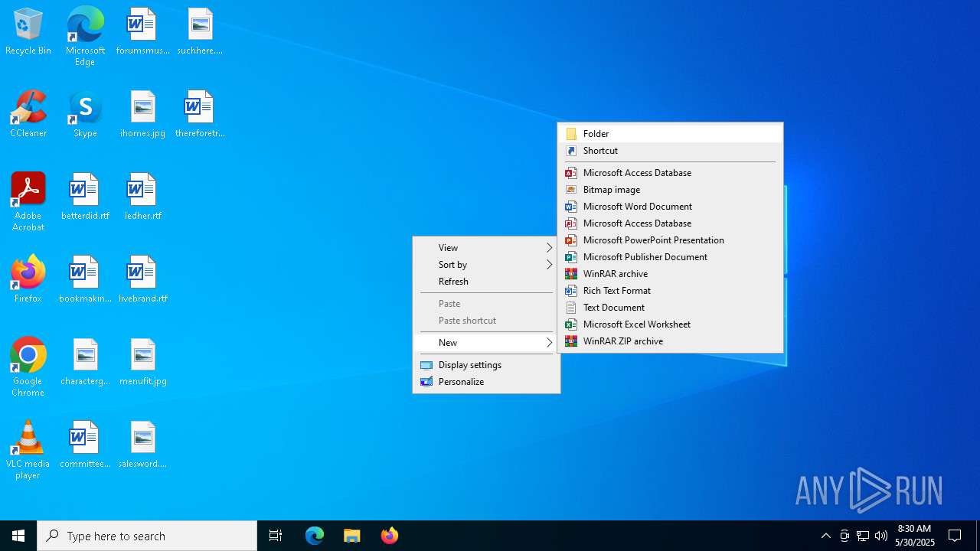Click the taskbar search box
The height and width of the screenshot is (551, 980).
pos(147,536)
